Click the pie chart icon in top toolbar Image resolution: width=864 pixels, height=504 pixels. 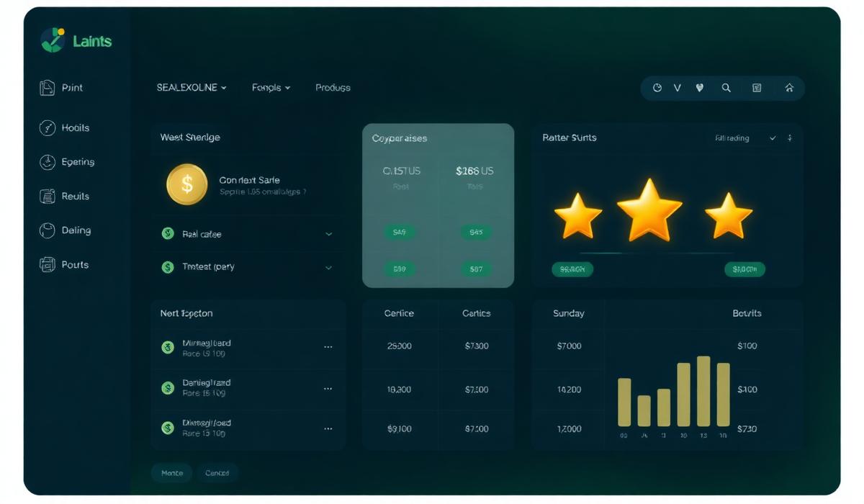pos(657,88)
